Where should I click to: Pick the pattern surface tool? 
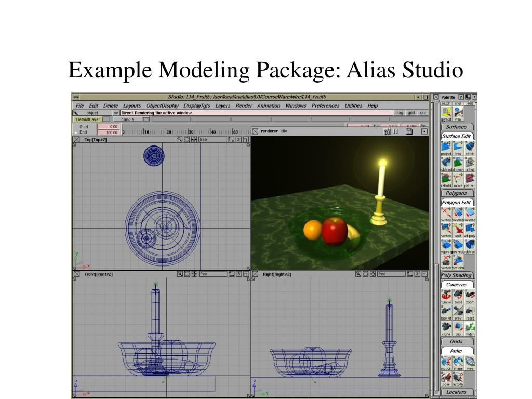tap(470, 179)
